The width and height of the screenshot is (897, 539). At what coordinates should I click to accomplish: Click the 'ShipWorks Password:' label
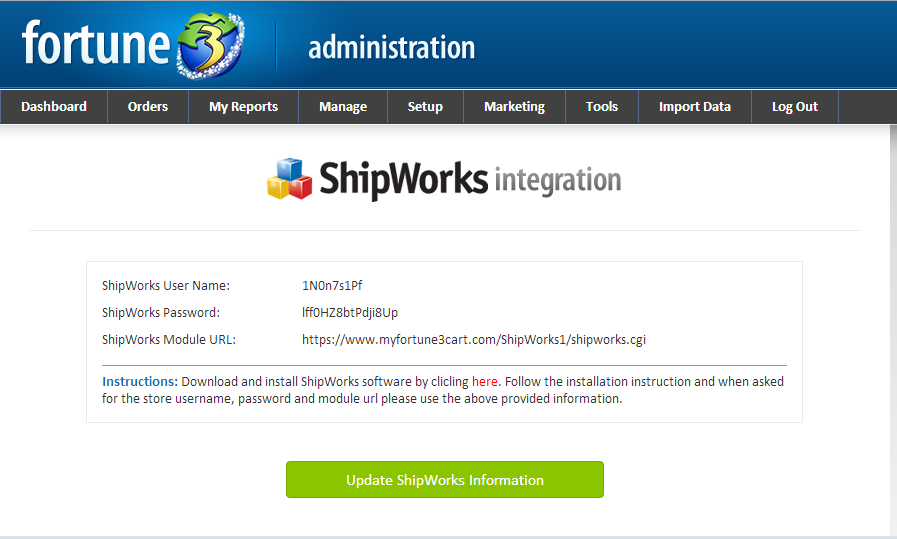pyautogui.click(x=161, y=312)
